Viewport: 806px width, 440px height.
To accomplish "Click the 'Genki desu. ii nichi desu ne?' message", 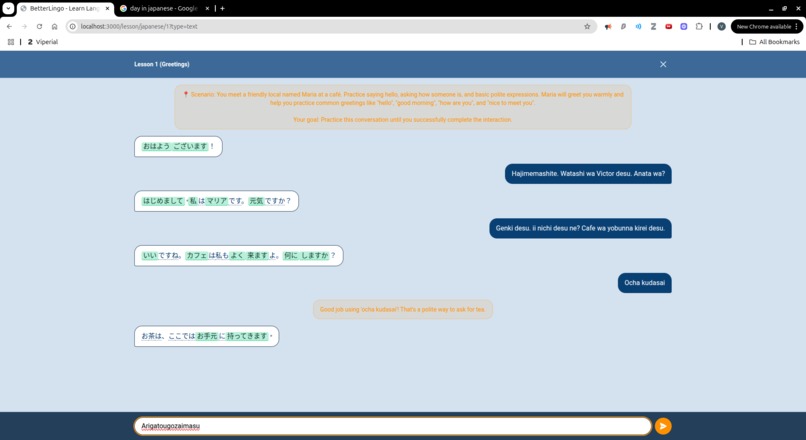I will point(580,228).
